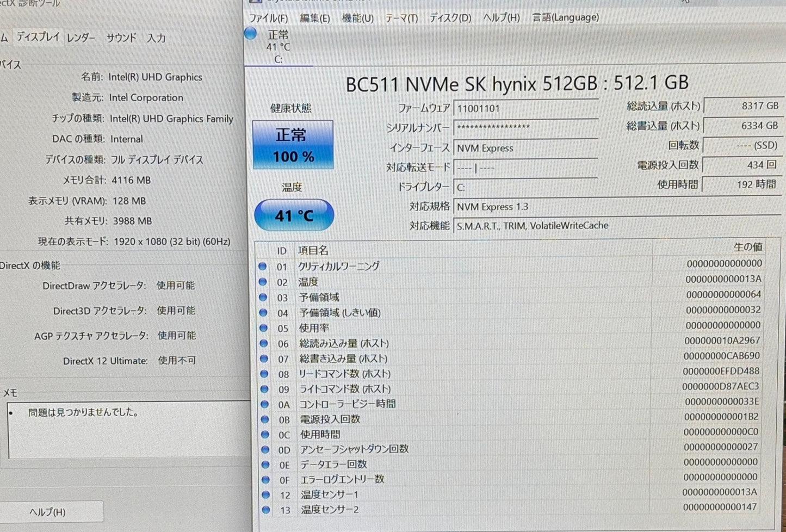Click status dot for エラーログエントリー数 row
This screenshot has height=532, width=786.
pyautogui.click(x=265, y=480)
